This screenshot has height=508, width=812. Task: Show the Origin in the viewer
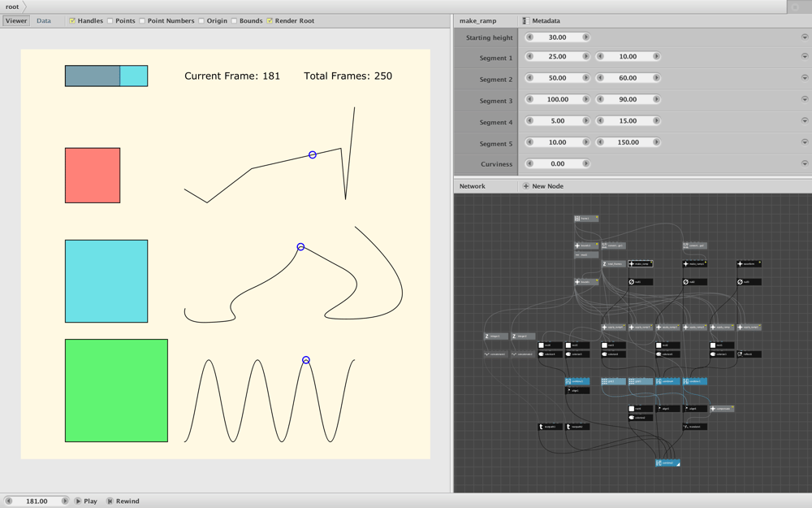pyautogui.click(x=201, y=21)
